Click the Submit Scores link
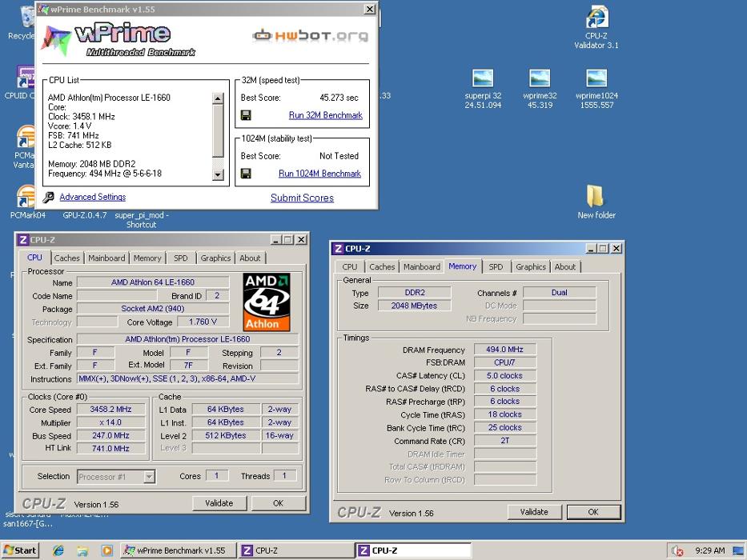Image resolution: width=747 pixels, height=560 pixels. click(302, 198)
